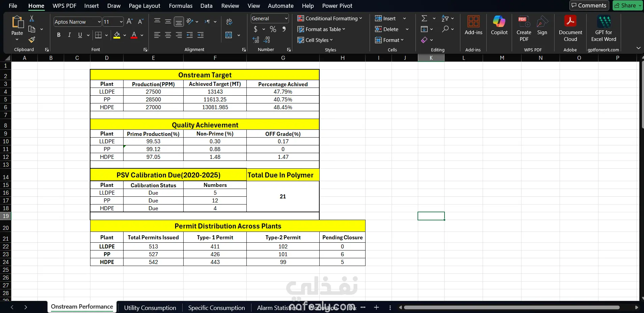Toggle Bold formatting
Viewport: 644px width, 313px height.
click(59, 35)
